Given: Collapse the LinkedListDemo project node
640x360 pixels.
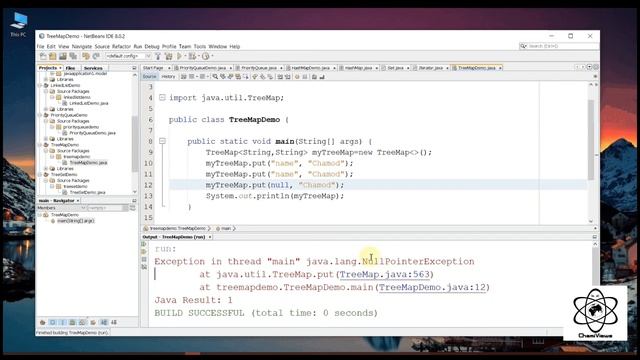Looking at the screenshot, I should [40, 86].
